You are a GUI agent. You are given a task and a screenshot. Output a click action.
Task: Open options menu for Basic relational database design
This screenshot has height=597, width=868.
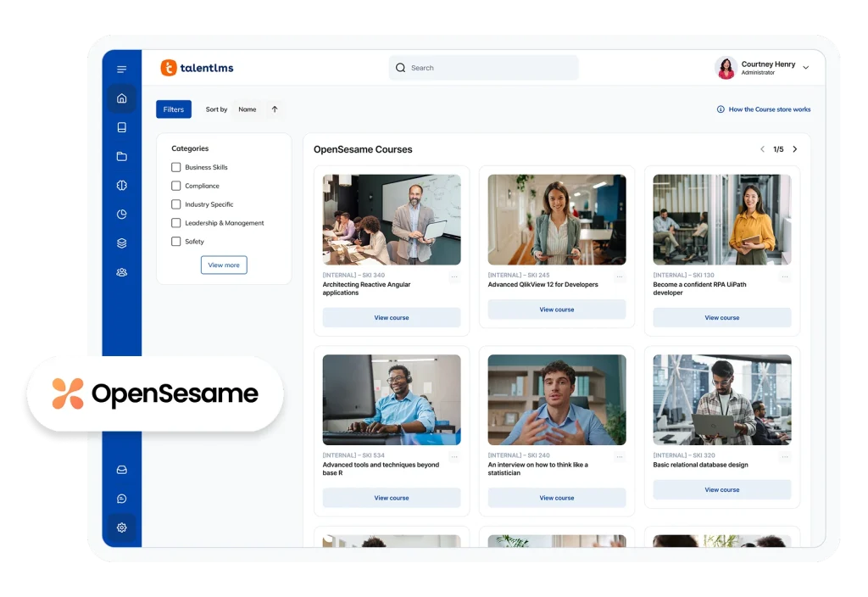(x=785, y=457)
